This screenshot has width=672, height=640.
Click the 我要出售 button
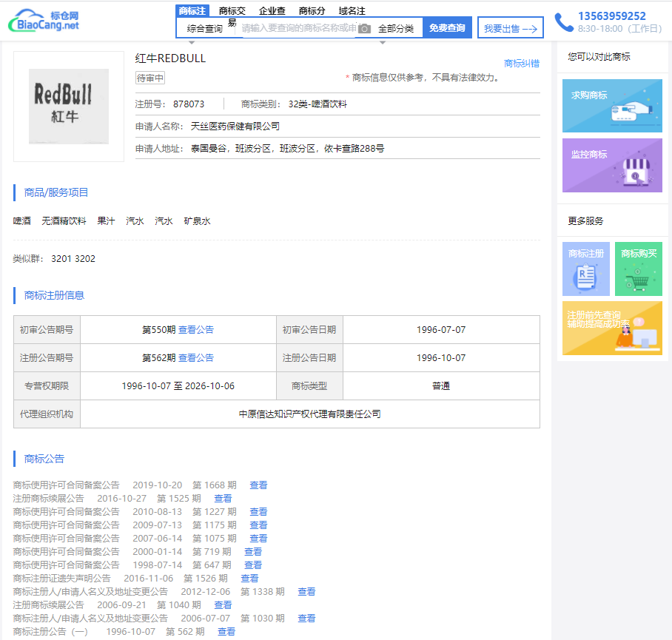pos(511,28)
